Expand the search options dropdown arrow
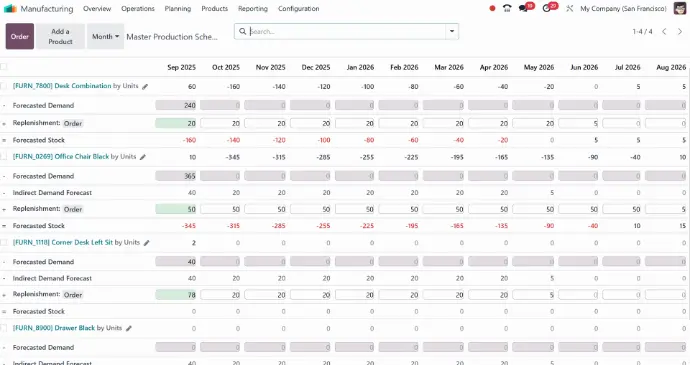The width and height of the screenshot is (690, 365). tap(452, 31)
